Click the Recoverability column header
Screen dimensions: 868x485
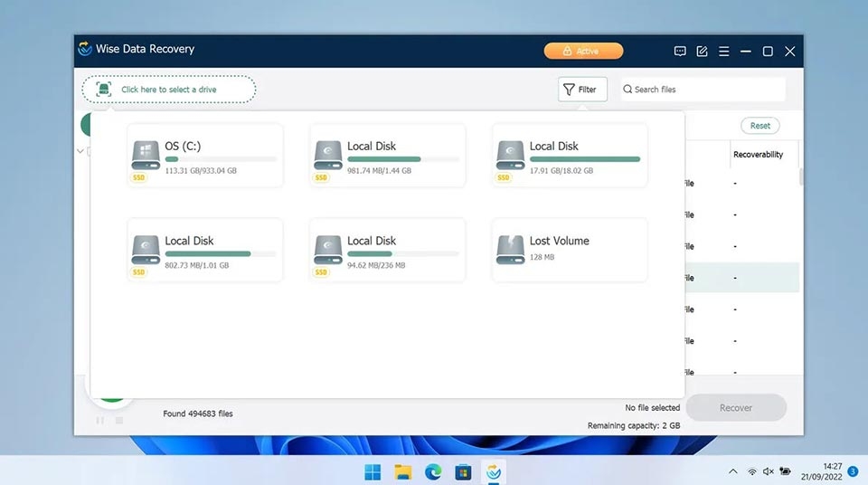click(758, 155)
